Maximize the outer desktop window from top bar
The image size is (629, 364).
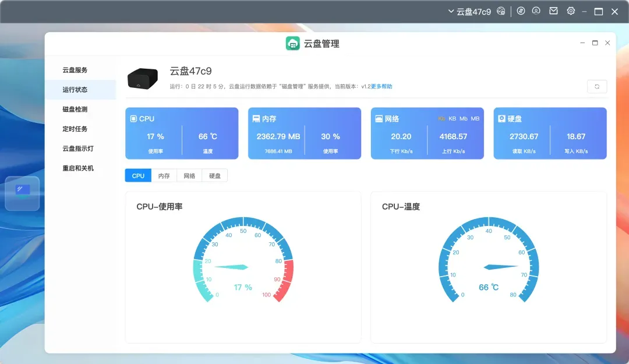599,12
